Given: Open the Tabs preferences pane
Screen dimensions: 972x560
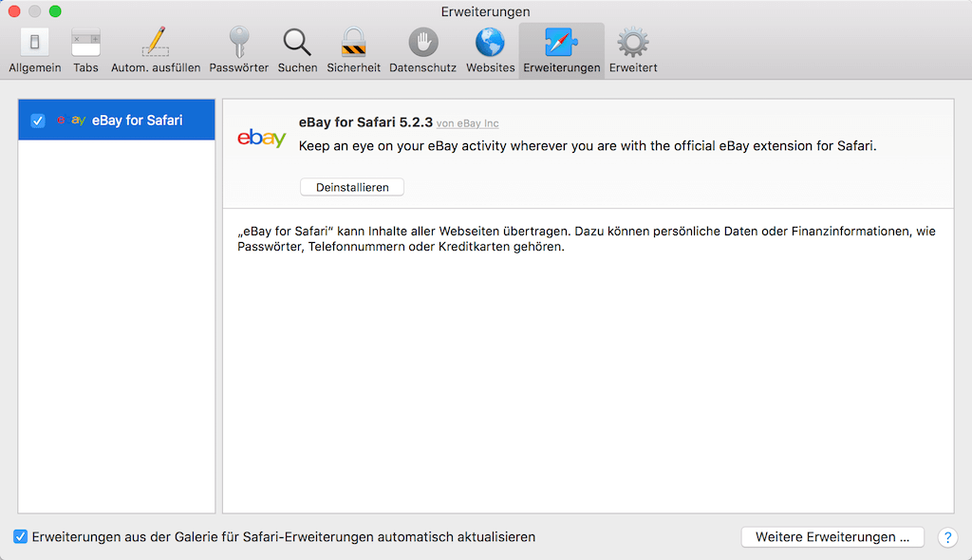Looking at the screenshot, I should click(85, 51).
